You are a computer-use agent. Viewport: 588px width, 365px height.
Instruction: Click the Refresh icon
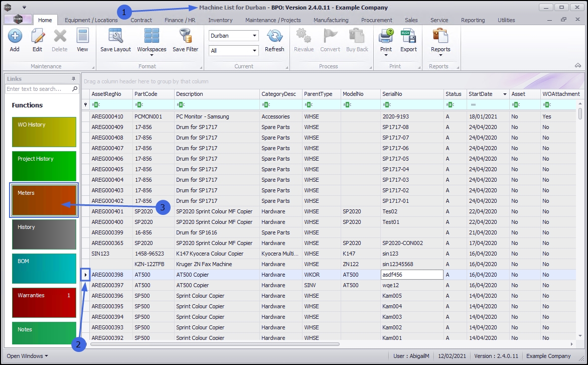(x=274, y=36)
